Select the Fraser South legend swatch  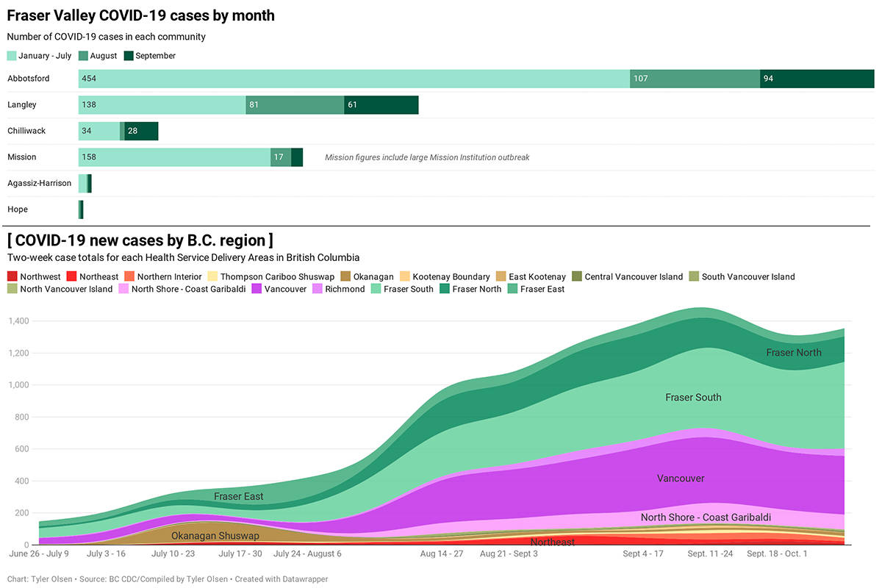[376, 289]
